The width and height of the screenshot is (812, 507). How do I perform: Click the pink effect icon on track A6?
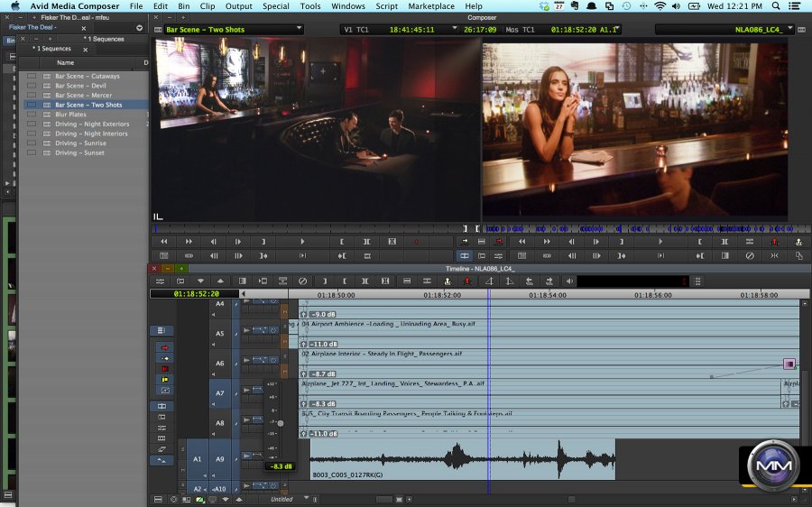(789, 364)
